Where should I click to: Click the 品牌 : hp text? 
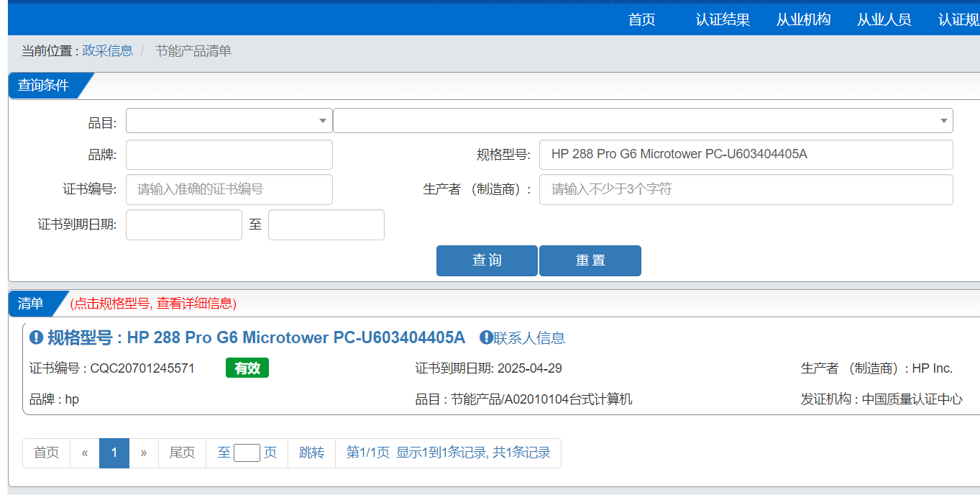click(x=55, y=399)
